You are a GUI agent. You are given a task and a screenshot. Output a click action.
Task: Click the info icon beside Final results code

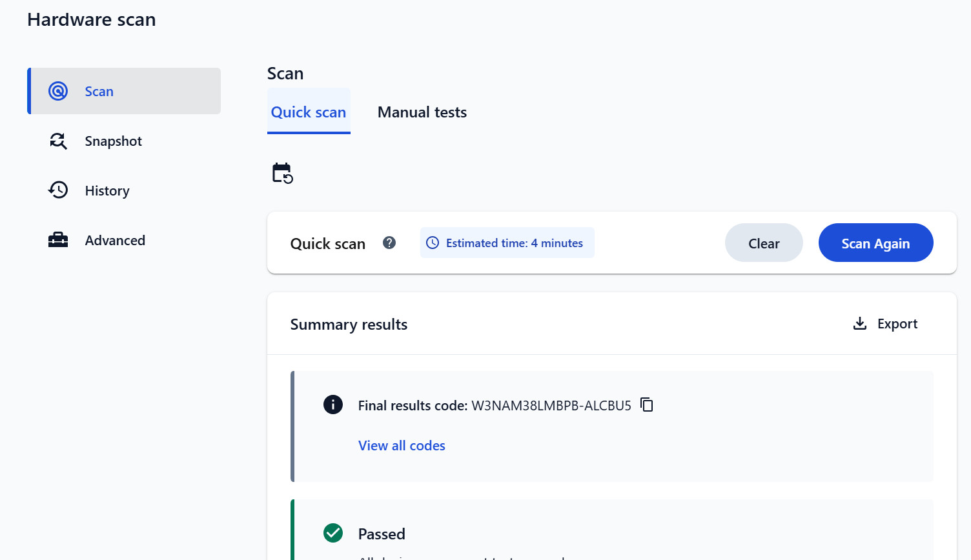[x=333, y=405]
